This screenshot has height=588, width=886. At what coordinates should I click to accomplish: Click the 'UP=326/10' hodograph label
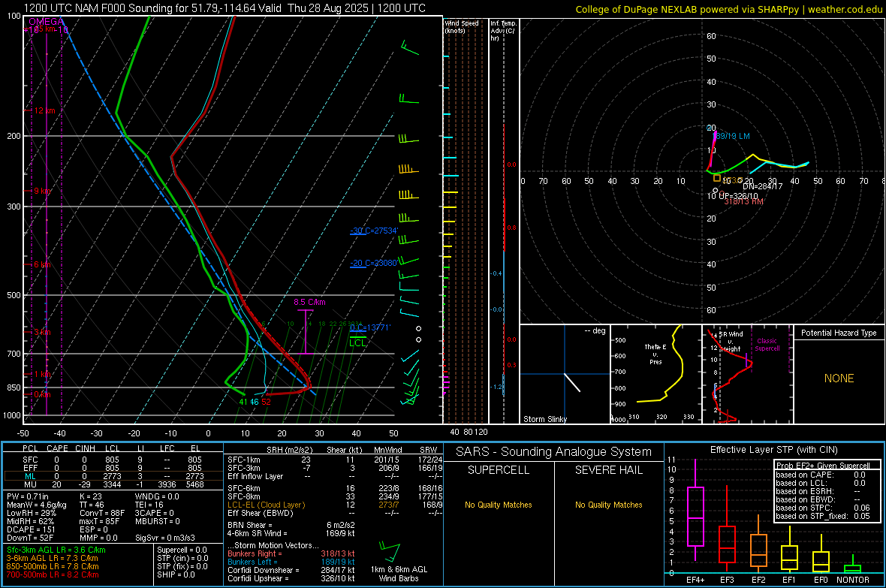[739, 195]
